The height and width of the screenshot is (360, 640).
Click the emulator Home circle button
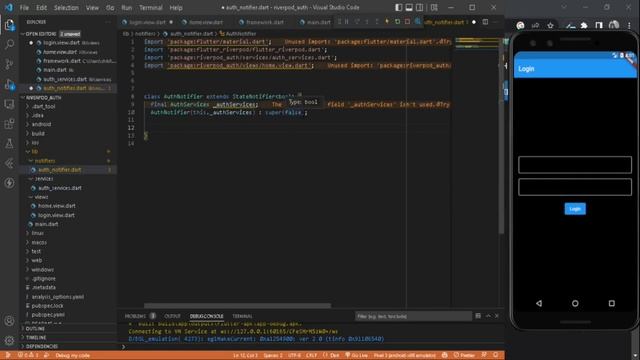pos(575,303)
